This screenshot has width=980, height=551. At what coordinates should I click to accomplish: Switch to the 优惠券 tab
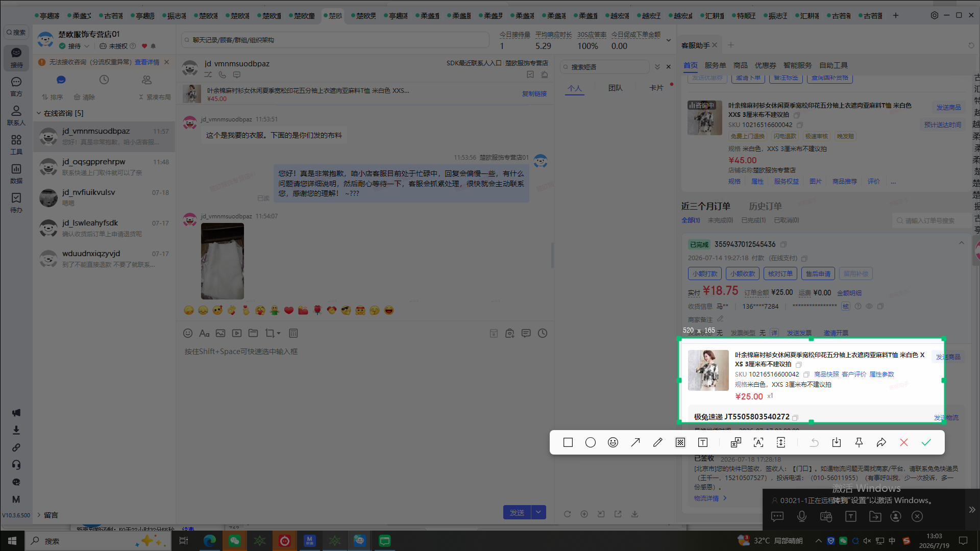[765, 65]
